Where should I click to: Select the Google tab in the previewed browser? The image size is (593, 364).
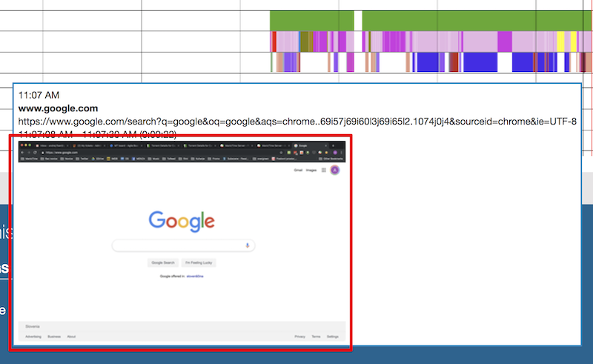pyautogui.click(x=310, y=146)
